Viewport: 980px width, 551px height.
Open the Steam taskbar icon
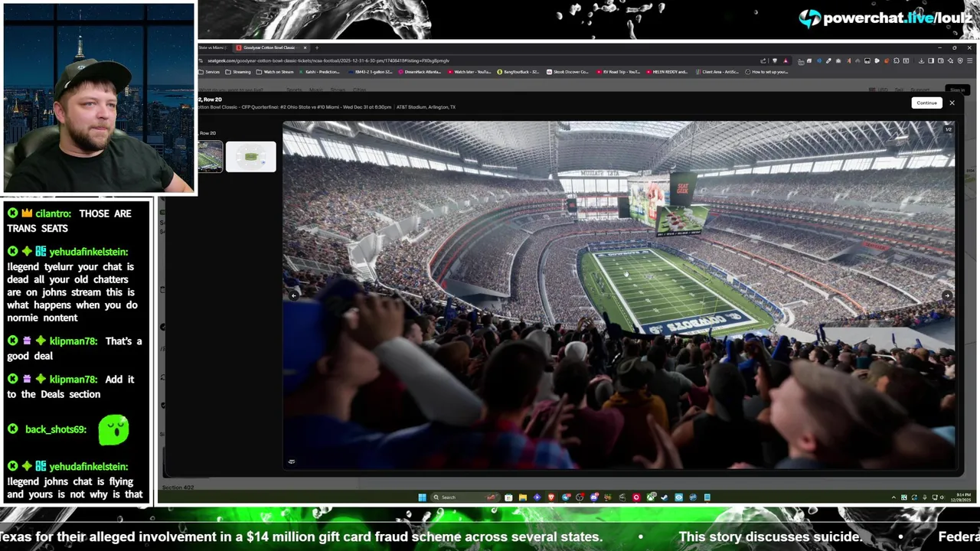click(x=665, y=497)
